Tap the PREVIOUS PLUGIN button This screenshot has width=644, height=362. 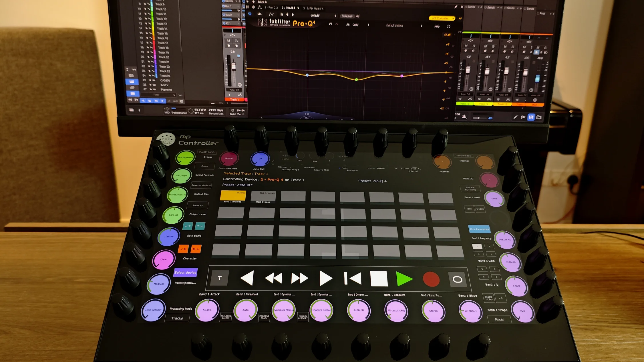(226, 317)
